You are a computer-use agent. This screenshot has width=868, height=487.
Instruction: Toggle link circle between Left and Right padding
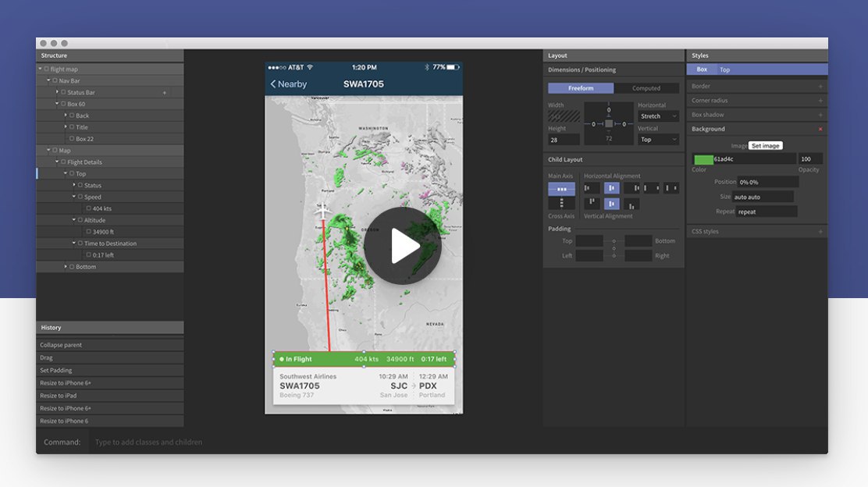tap(614, 256)
